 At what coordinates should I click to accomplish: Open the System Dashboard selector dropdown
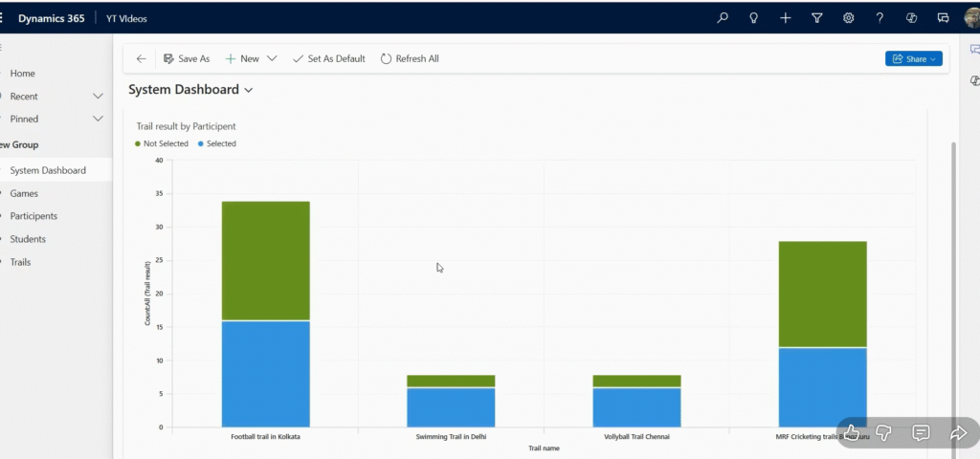click(x=249, y=90)
